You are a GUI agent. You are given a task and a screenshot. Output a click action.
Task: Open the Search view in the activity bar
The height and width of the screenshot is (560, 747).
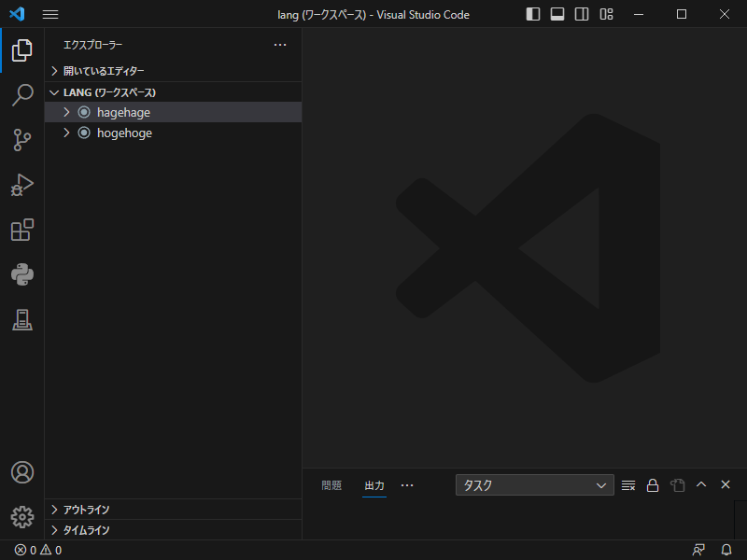(21, 95)
